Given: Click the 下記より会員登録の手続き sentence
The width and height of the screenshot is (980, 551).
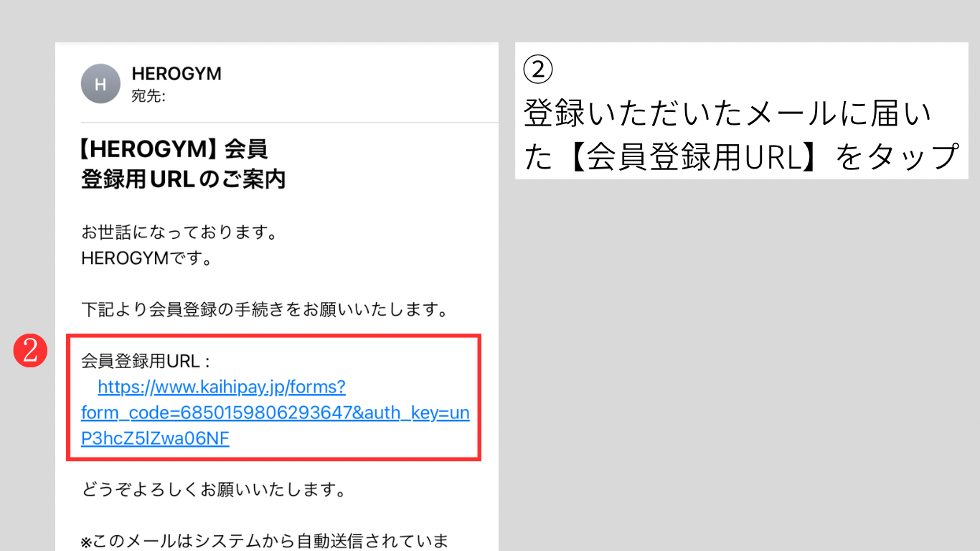Looking at the screenshot, I should click(265, 310).
